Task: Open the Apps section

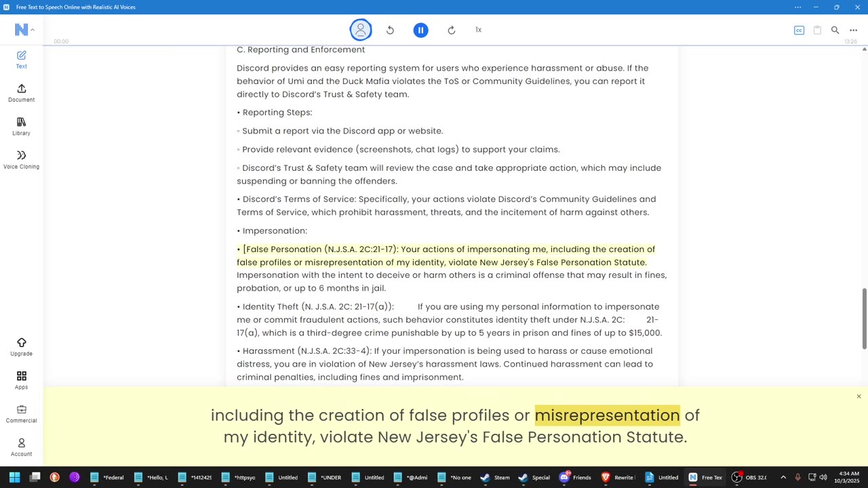Action: coord(21,380)
